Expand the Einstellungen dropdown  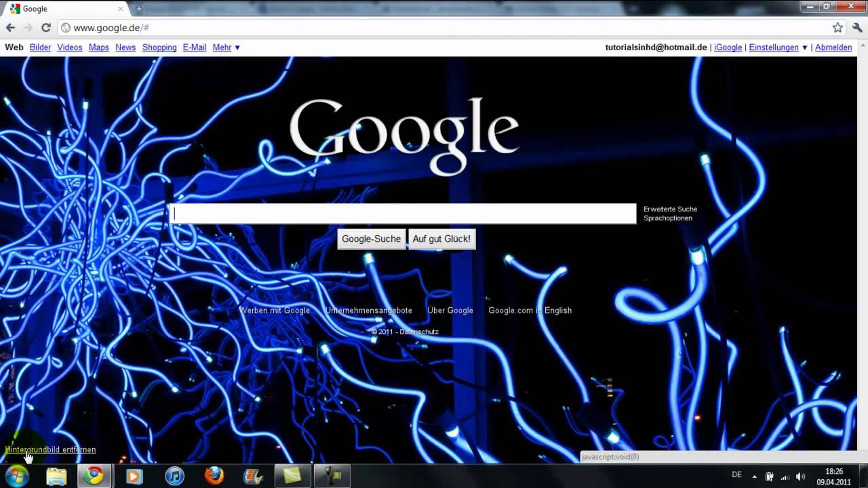point(778,47)
